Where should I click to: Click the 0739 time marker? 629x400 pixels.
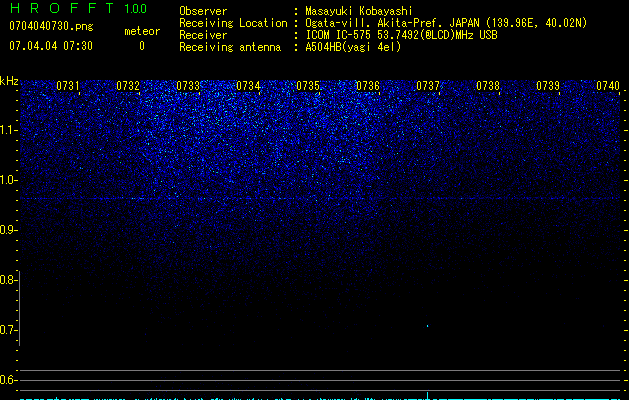[x=548, y=86]
